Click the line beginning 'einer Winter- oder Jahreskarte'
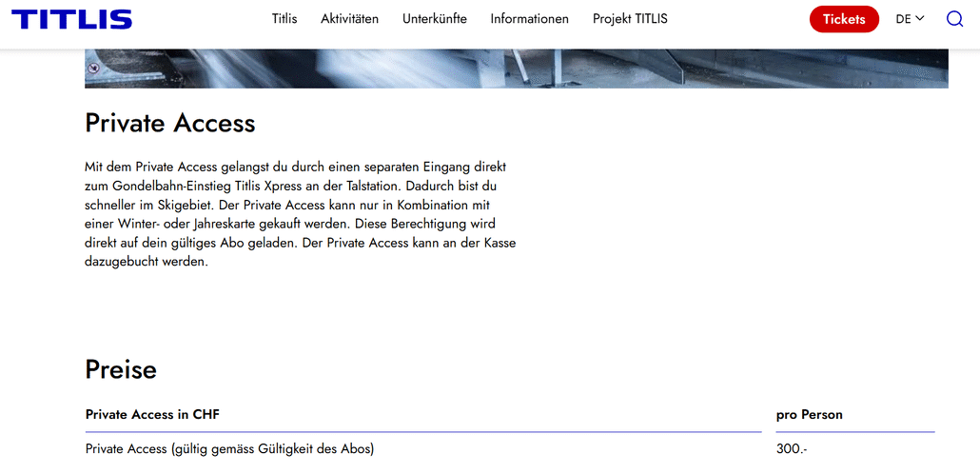The width and height of the screenshot is (980, 474). (x=290, y=224)
